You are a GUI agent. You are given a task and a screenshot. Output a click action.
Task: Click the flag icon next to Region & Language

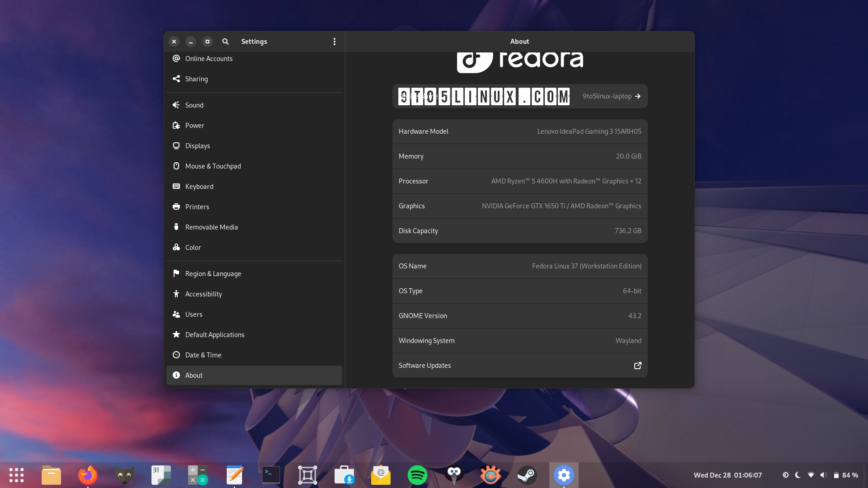click(176, 273)
